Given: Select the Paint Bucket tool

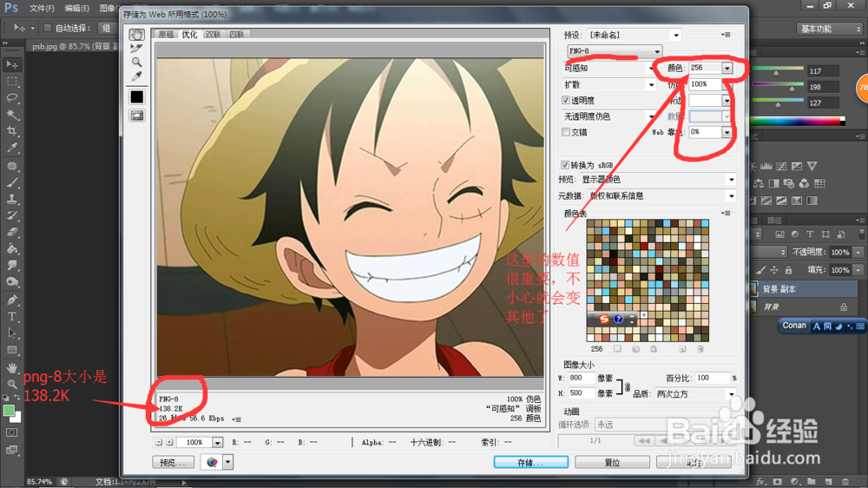Looking at the screenshot, I should click(11, 248).
